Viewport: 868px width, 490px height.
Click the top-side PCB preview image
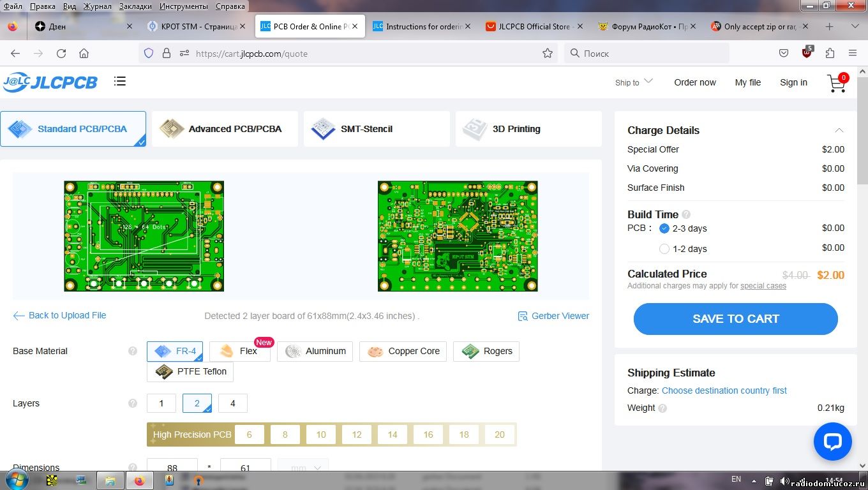coord(144,236)
